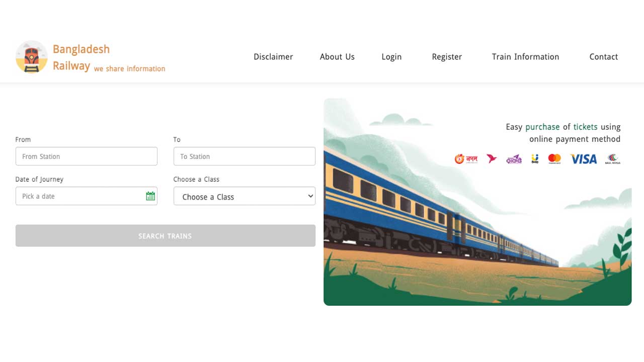Screen dimensions: 644x362
Task: Click the DBBL Nexus payment logo
Action: click(x=612, y=159)
